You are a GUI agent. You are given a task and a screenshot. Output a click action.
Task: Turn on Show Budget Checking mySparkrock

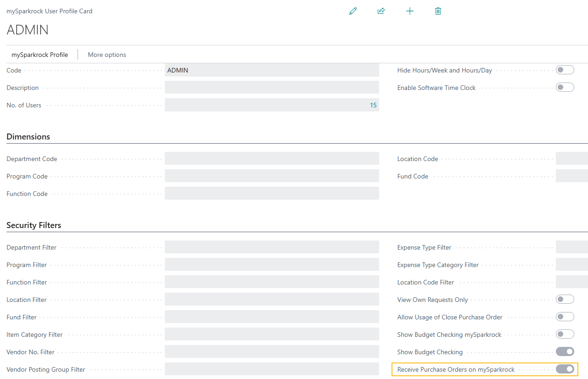565,334
